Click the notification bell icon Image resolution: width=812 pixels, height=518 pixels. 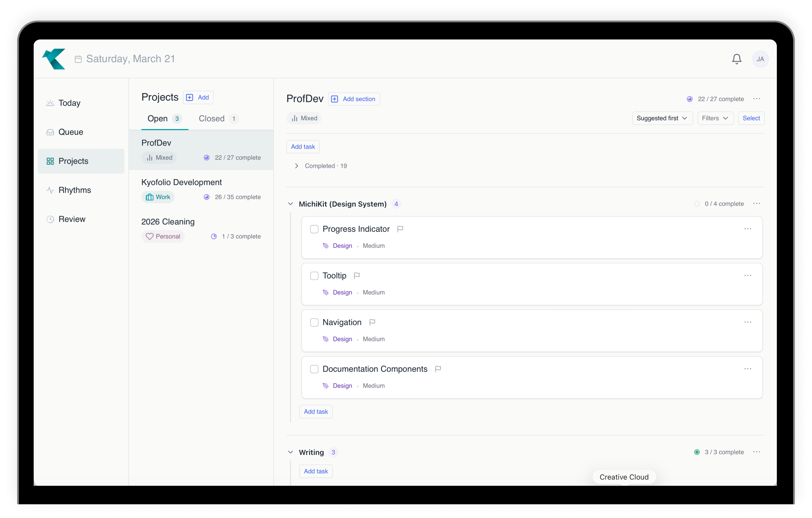(x=737, y=59)
